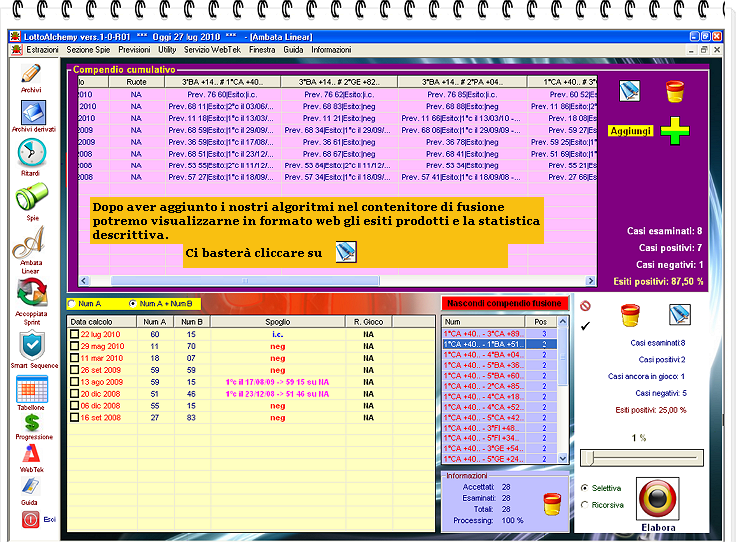Select row 1°CA +40.. - 3°FI +48..
Image resolution: width=736 pixels, height=542 pixels.
point(499,428)
